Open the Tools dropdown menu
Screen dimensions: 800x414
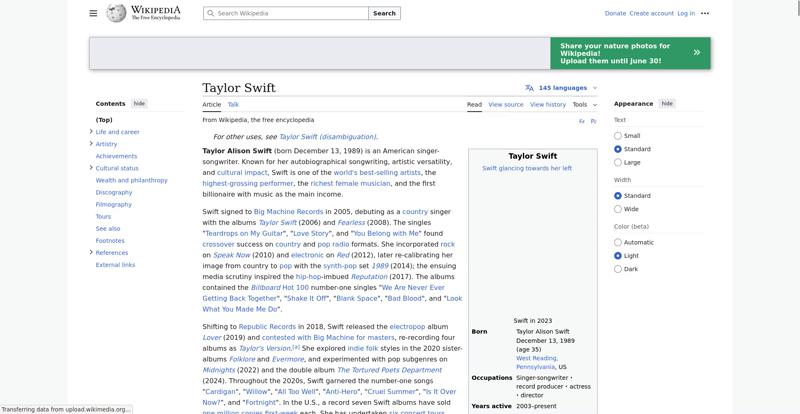[x=584, y=105]
